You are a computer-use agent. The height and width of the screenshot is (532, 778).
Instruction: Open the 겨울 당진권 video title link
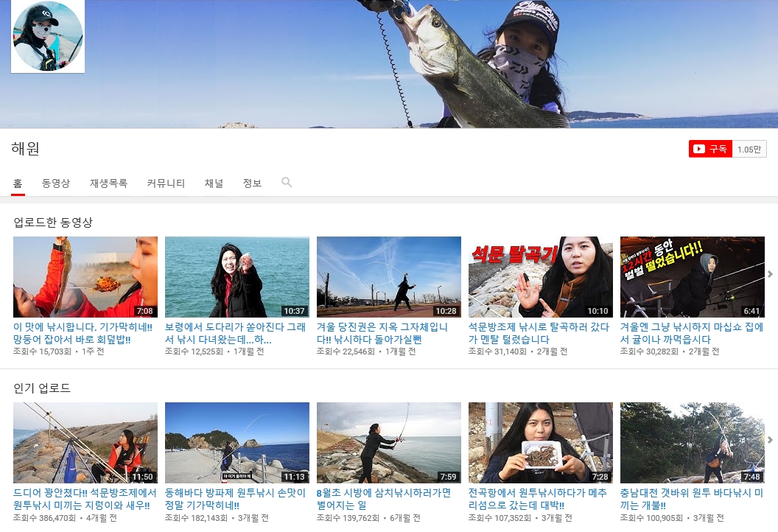pyautogui.click(x=382, y=333)
